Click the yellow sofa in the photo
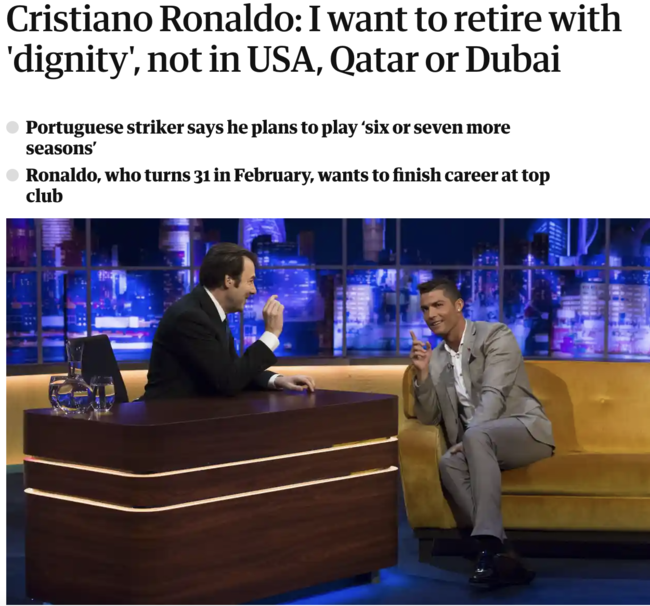The width and height of the screenshot is (650, 606). (x=539, y=448)
